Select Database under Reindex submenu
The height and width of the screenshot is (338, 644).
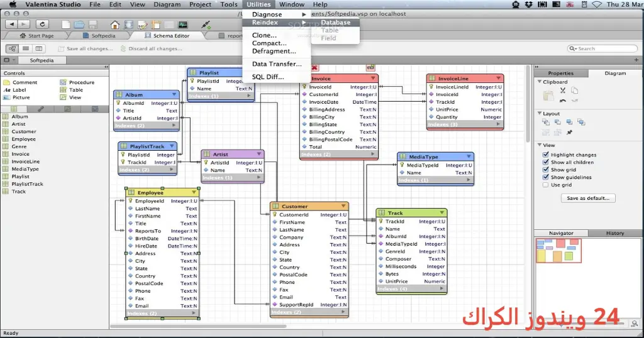[x=335, y=23]
